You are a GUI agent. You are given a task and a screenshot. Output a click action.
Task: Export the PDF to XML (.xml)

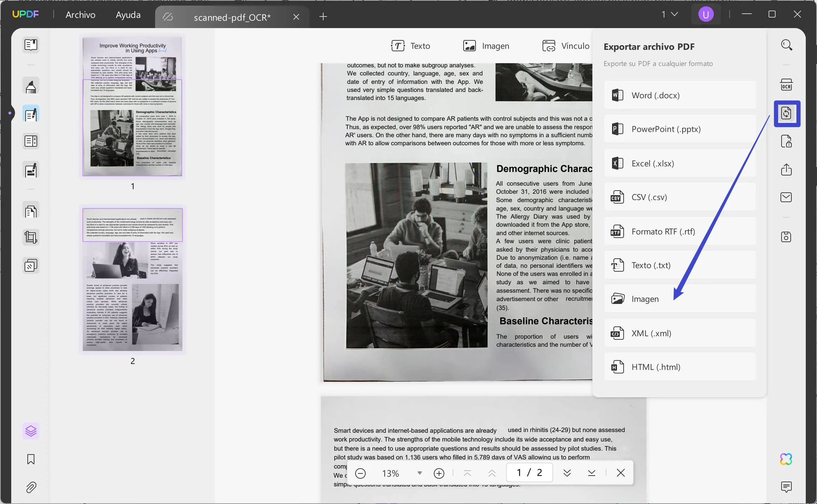coord(680,333)
